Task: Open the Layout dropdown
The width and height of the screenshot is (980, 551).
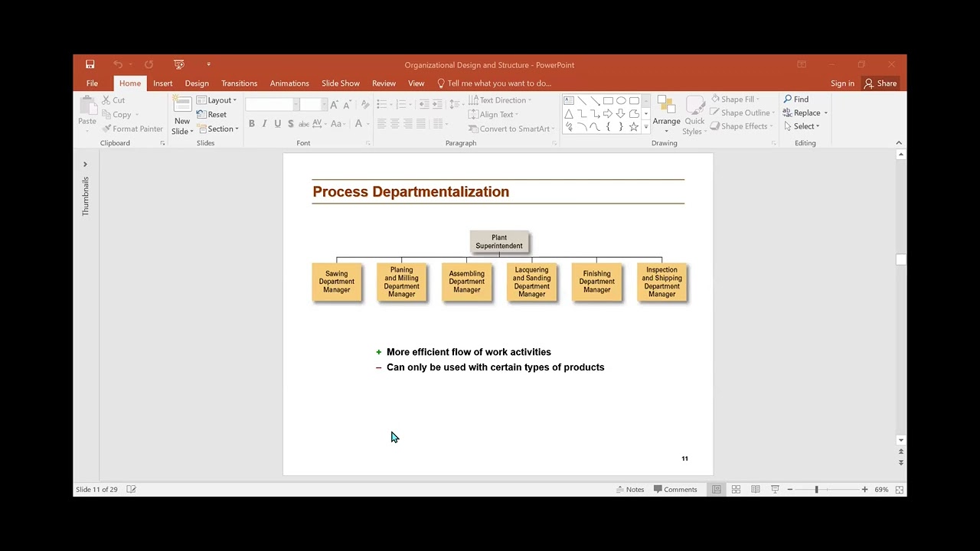Action: coord(217,100)
